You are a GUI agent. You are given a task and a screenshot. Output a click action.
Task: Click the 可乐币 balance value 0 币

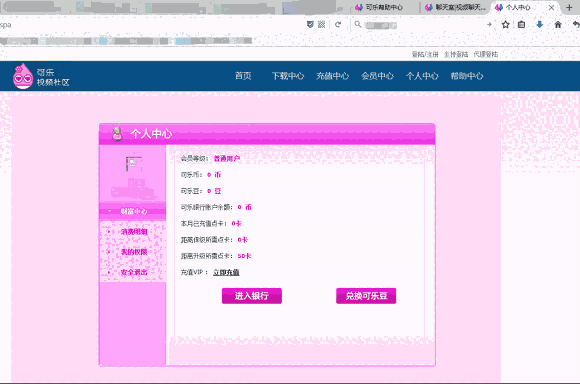point(214,175)
